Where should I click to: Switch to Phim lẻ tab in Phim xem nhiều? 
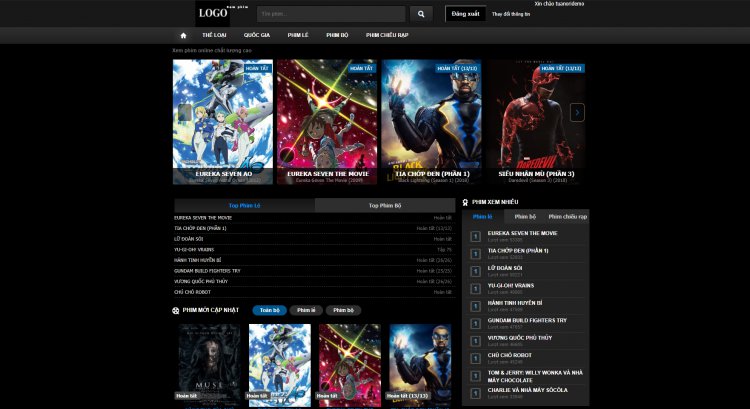[483, 217]
